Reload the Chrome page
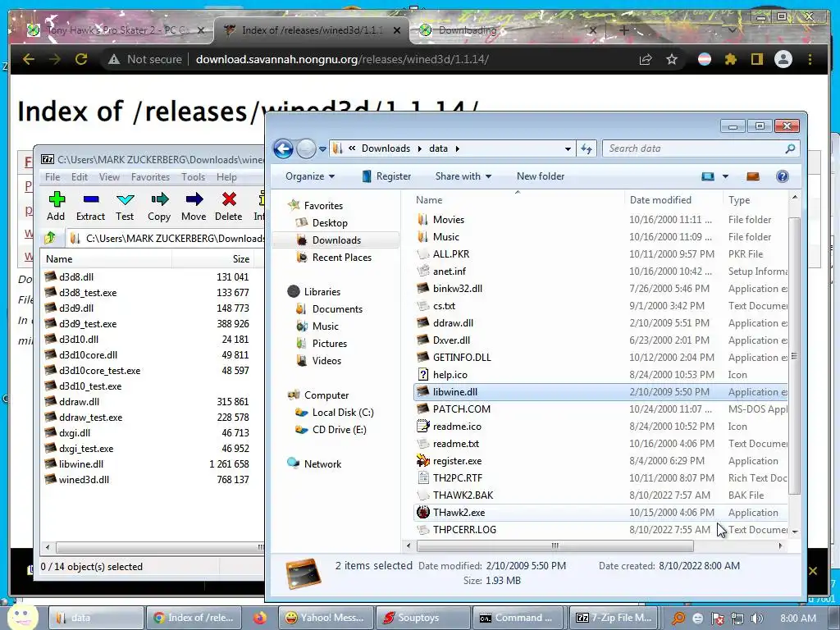Viewport: 840px width, 630px height. [81, 59]
